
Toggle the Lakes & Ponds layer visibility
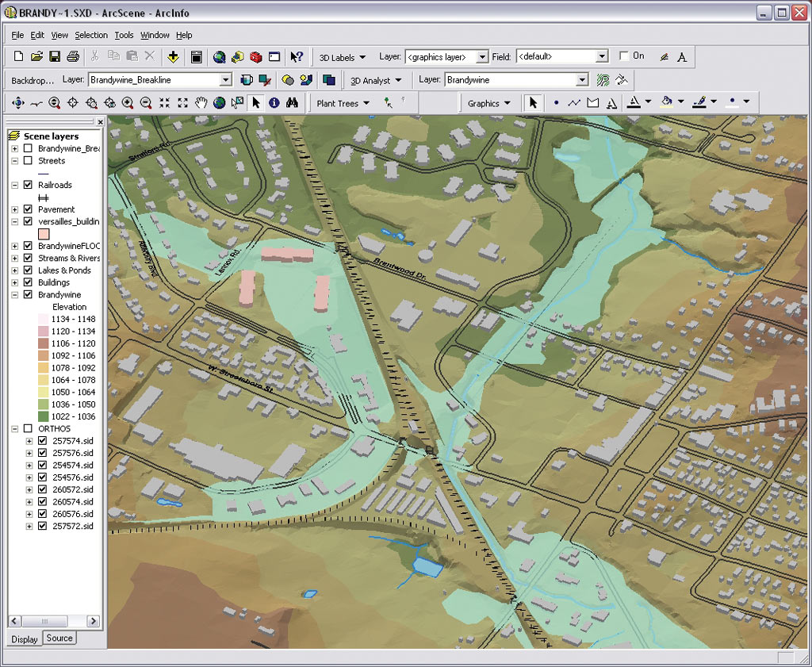click(29, 270)
